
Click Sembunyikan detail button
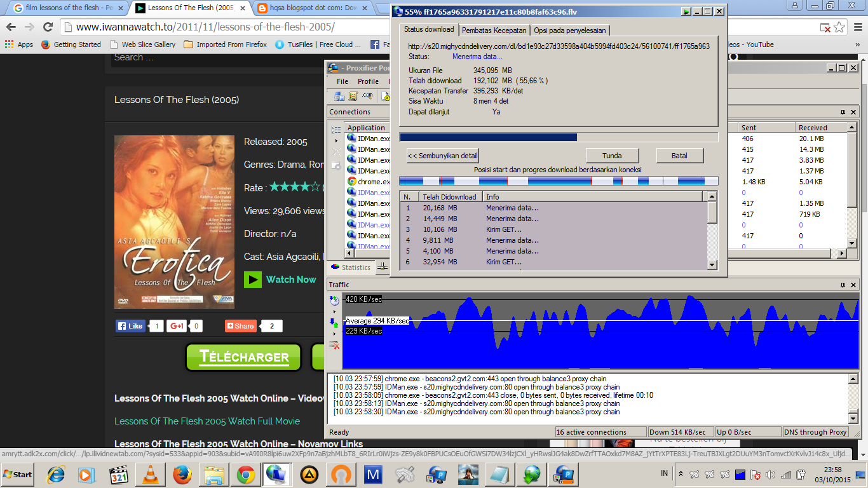(443, 156)
